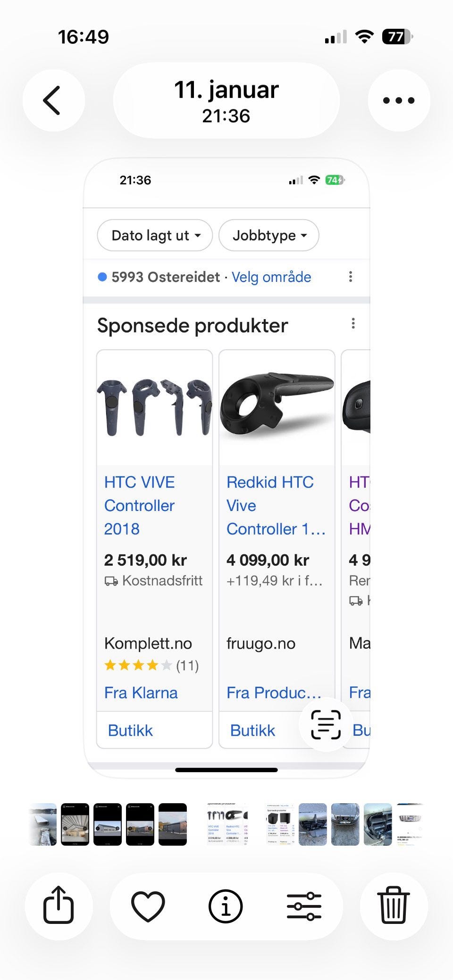The height and width of the screenshot is (980, 453).
Task: Tap the back arrow button
Action: 53,100
